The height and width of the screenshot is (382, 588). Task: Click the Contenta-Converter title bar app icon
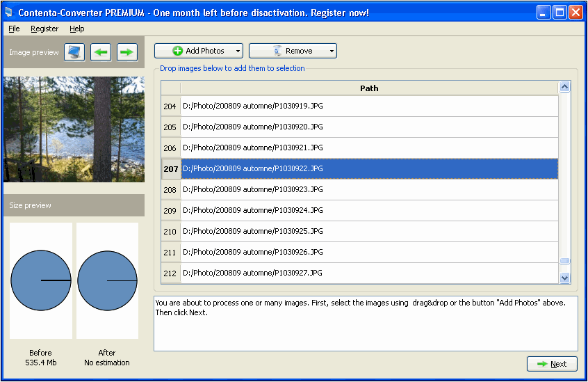point(8,13)
